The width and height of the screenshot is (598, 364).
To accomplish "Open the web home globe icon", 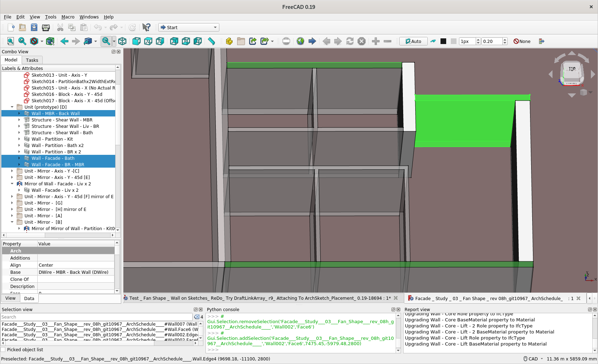I will [300, 41].
